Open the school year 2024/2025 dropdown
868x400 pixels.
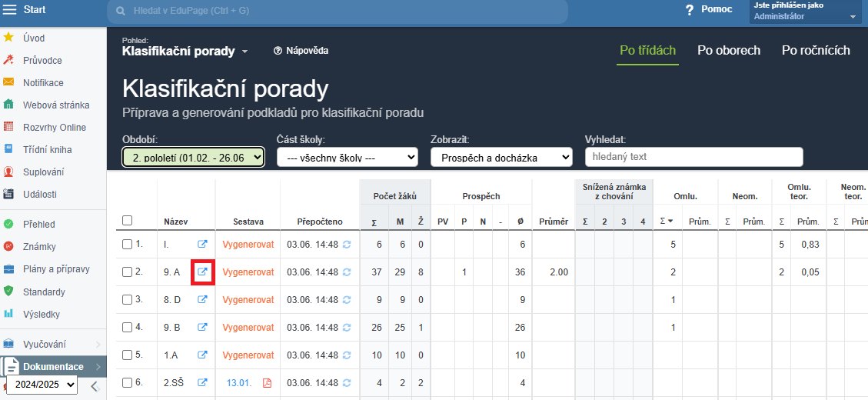tap(42, 385)
